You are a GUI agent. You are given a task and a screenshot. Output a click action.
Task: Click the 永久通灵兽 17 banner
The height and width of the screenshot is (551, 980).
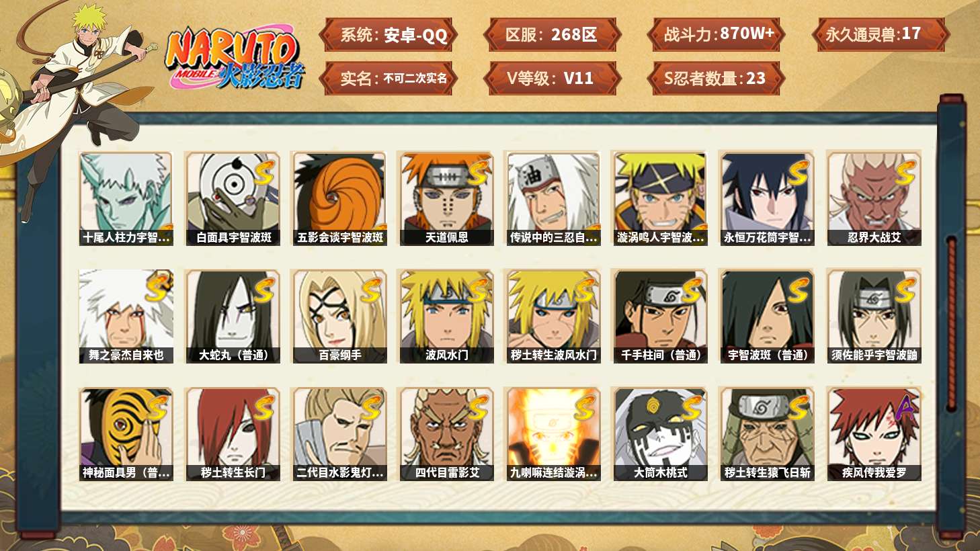pyautogui.click(x=881, y=34)
